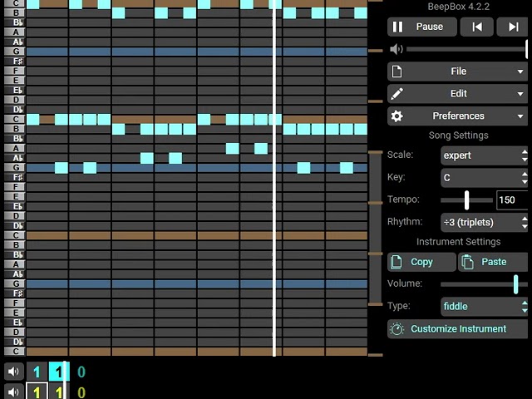Screen dimensions: 532x399
Task: Click the speaker volume icon
Action: (x=396, y=49)
